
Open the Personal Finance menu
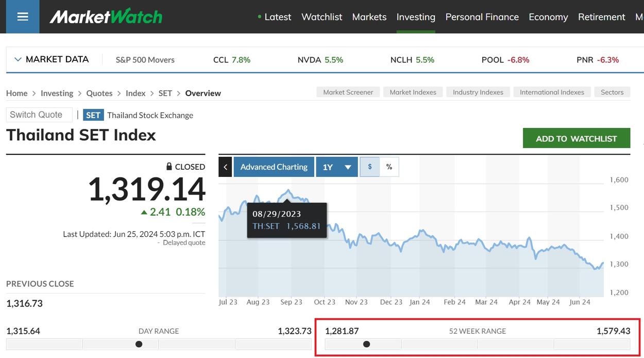click(x=482, y=17)
